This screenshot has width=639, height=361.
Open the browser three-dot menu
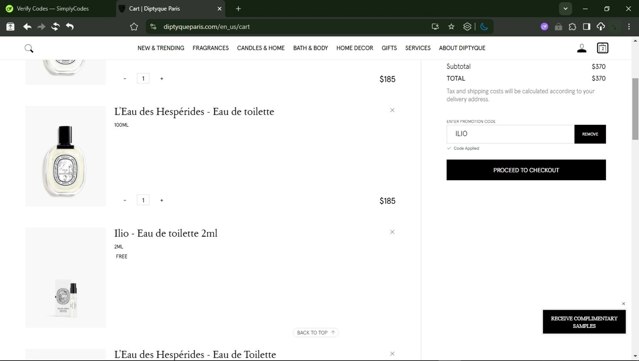(629, 26)
